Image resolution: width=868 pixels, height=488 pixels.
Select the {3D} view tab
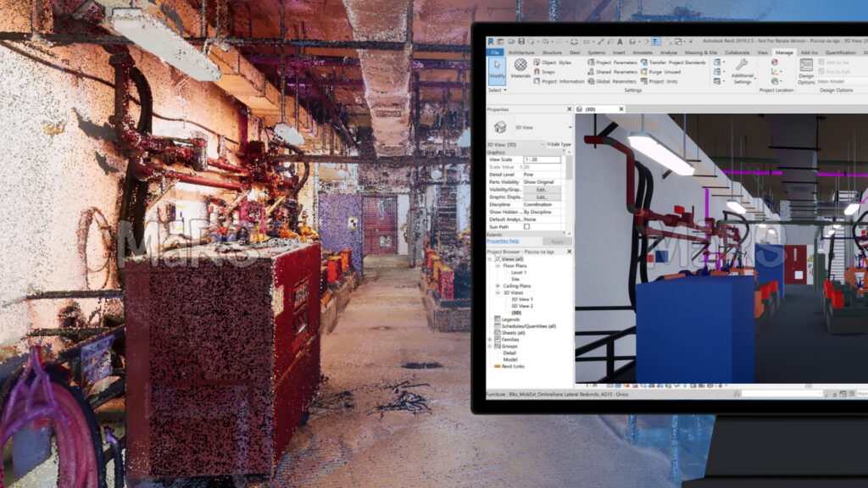point(591,109)
